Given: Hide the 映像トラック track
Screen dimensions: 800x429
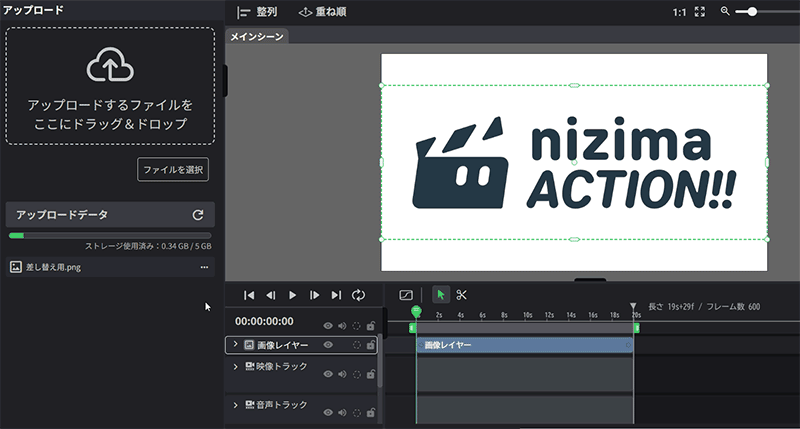Looking at the screenshot, I should pos(328,374).
